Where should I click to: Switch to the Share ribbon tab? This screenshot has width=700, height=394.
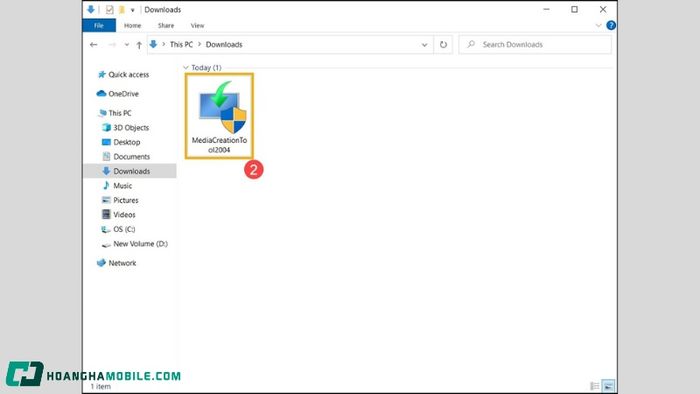coord(166,25)
